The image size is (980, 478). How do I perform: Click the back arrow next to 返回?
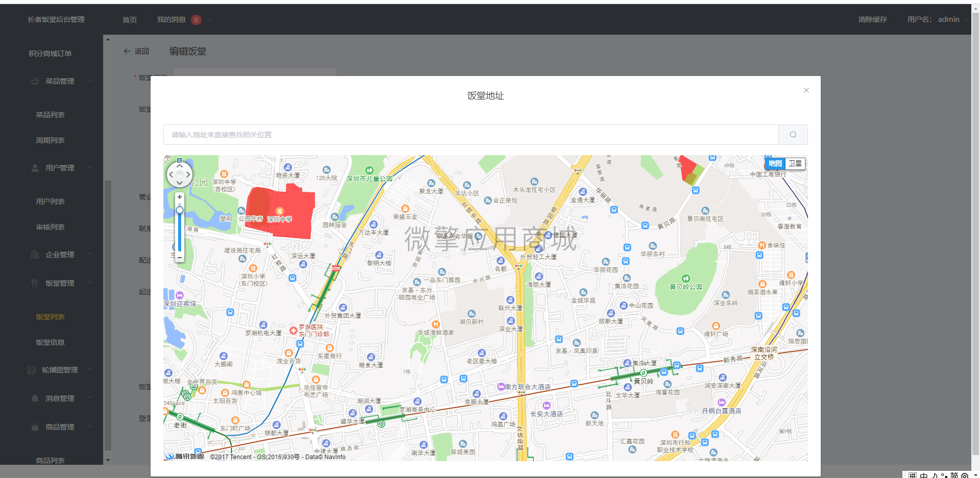tap(127, 51)
